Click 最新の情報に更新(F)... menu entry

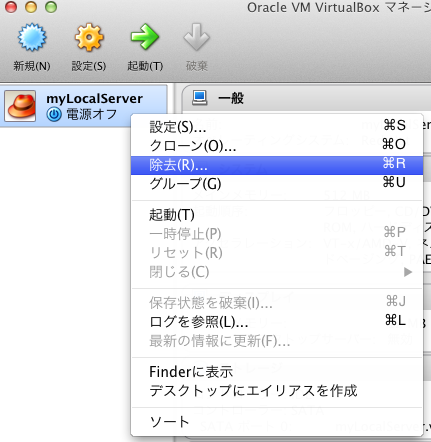coord(277,341)
